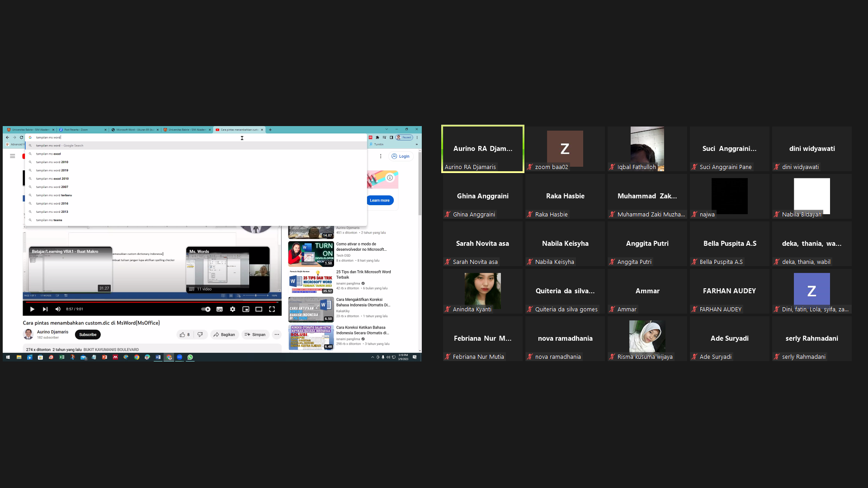Open the ad info icon
868x488 pixels.
(390, 178)
